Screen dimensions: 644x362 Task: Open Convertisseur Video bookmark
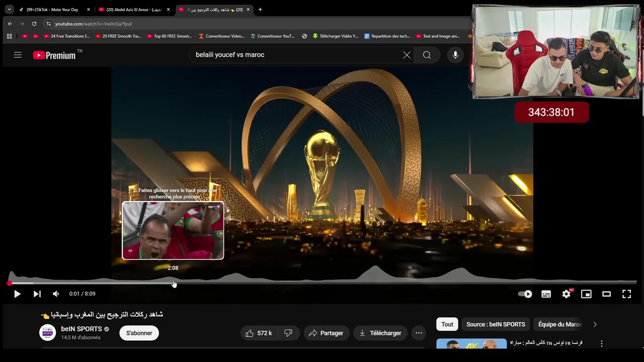(x=222, y=36)
